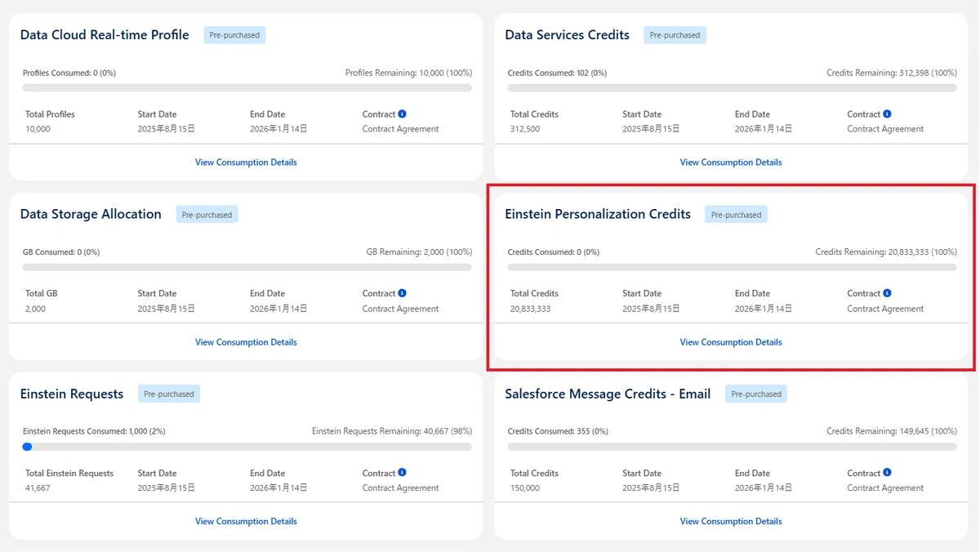
Task: Select the Salesforce Message Credits - Email heading
Action: click(608, 394)
